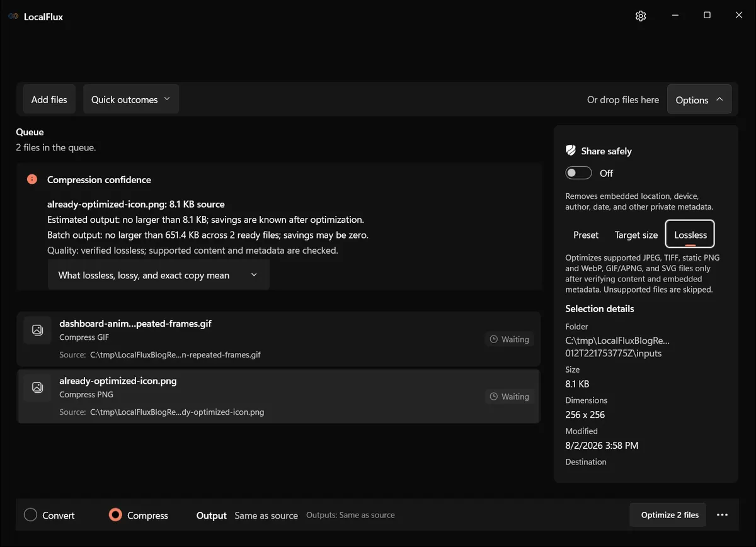This screenshot has width=756, height=547.
Task: Close the LocalFlux window
Action: (739, 16)
